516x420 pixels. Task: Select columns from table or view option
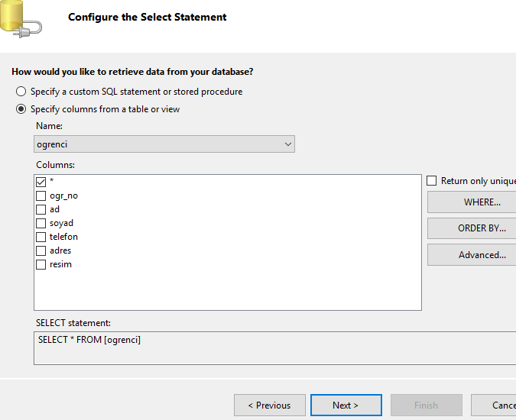click(x=21, y=109)
